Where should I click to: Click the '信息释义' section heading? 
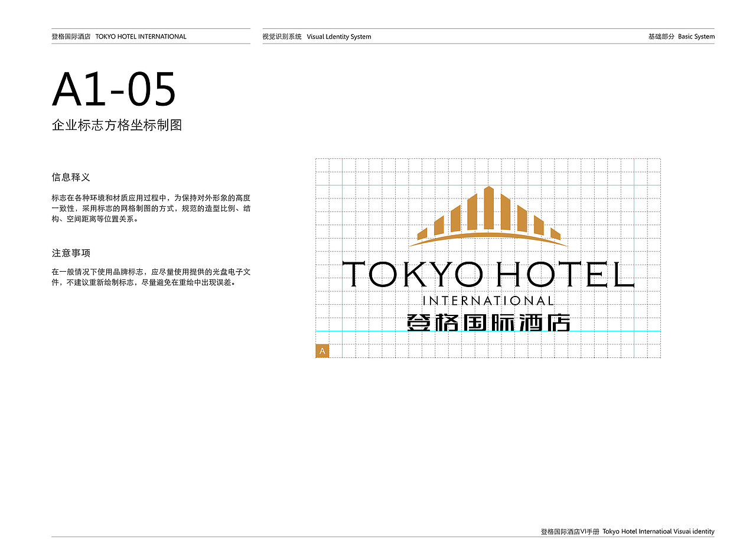coord(71,177)
